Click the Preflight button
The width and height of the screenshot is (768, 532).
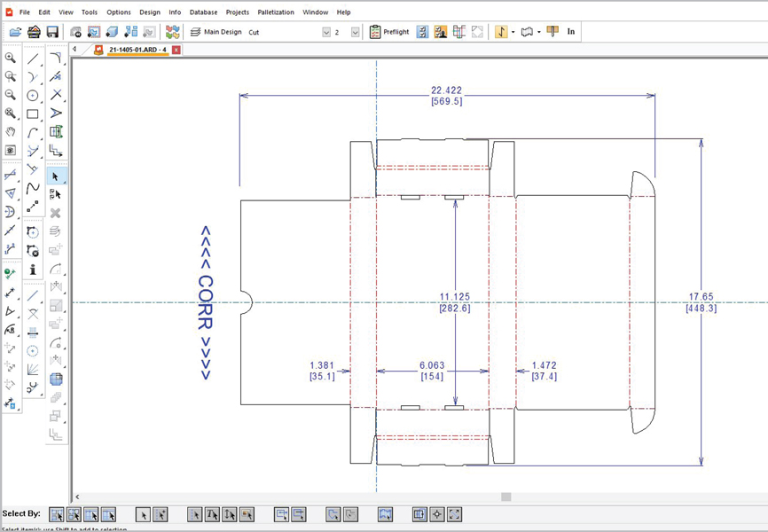(x=389, y=32)
